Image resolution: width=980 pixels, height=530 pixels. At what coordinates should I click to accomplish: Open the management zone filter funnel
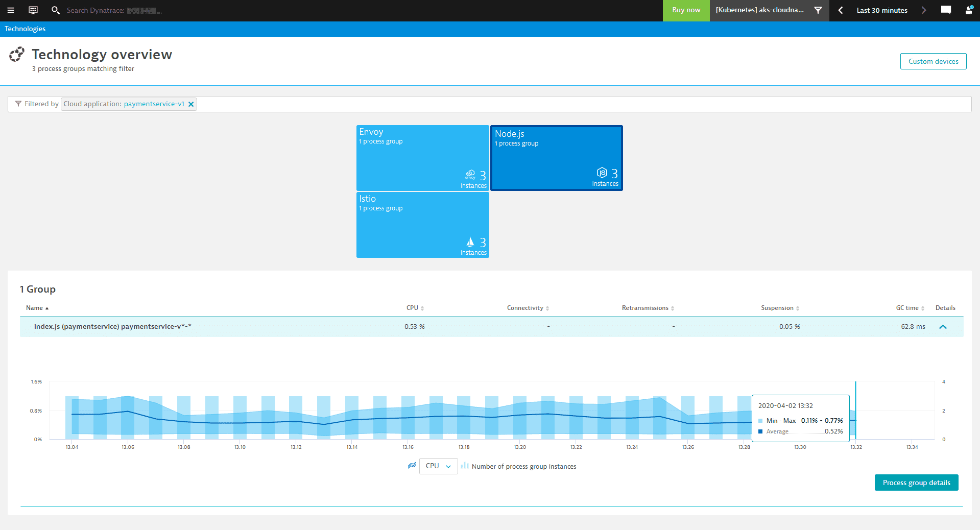point(818,10)
